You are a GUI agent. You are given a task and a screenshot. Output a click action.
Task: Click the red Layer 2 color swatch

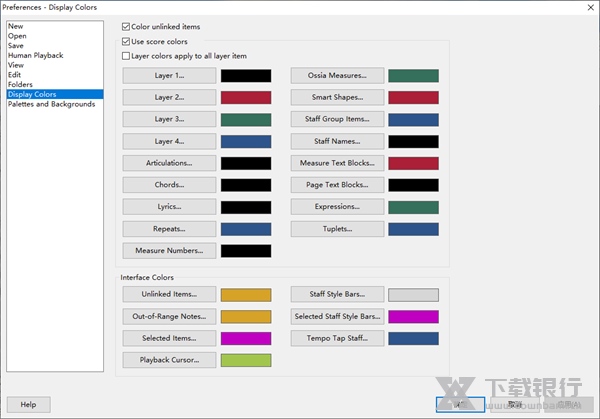(246, 98)
